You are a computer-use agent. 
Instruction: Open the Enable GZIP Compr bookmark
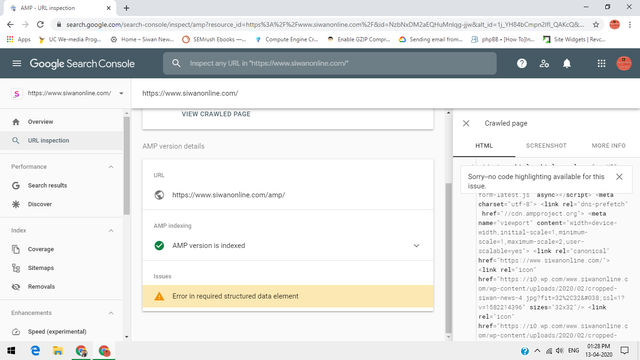tap(358, 40)
